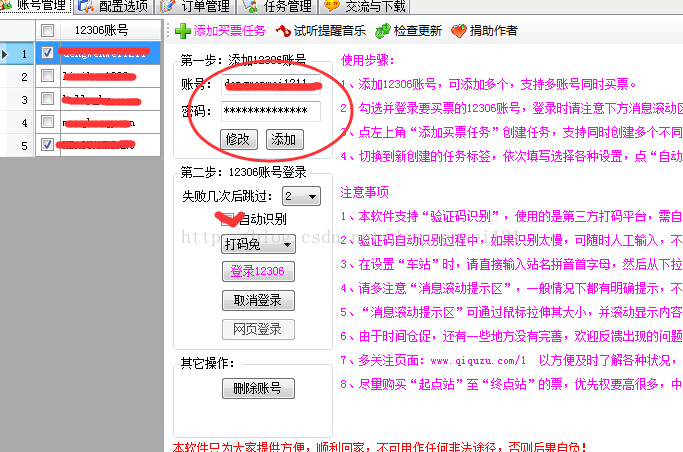
Task: Click the 登录12306 button
Action: pyautogui.click(x=258, y=271)
